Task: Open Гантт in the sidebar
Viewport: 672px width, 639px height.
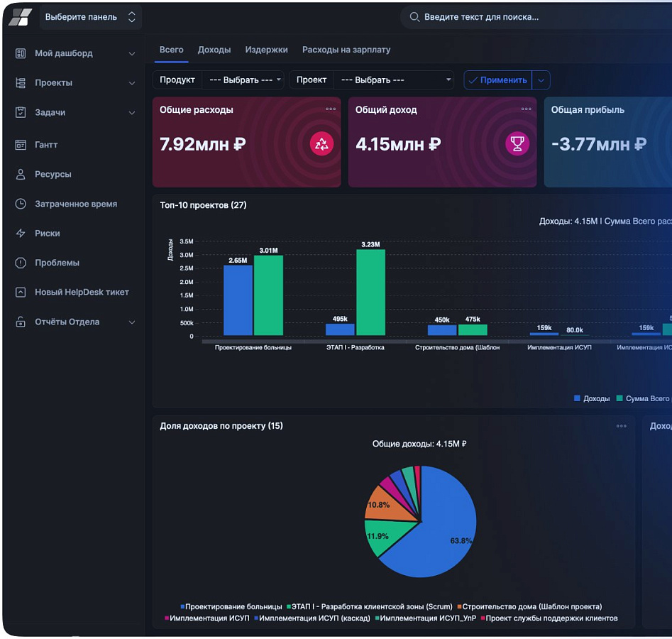Action: point(46,145)
